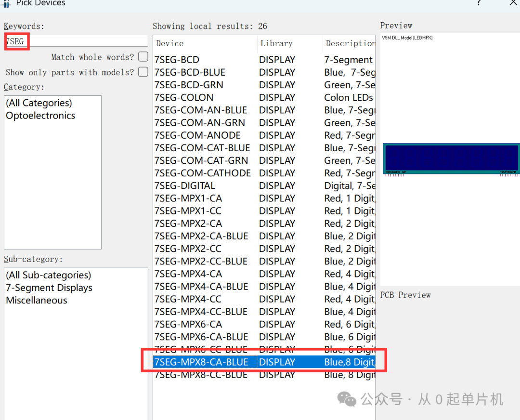Screen dimensions: 520x420
Task: Choose the 7SEG-COM-AN-GRN device
Action: (264, 123)
